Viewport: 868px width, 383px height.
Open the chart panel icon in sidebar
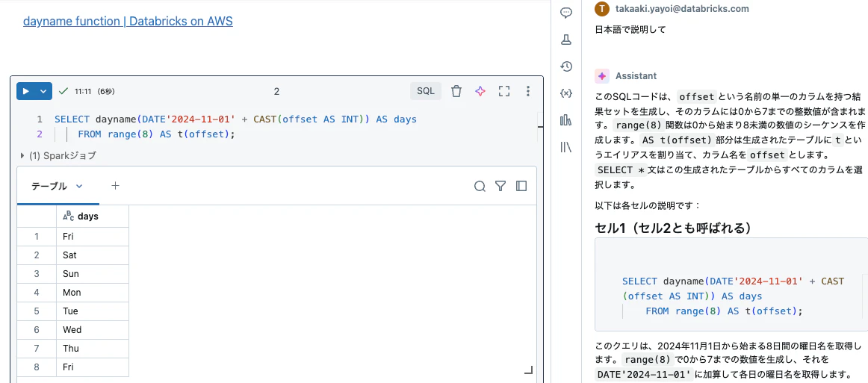point(565,119)
